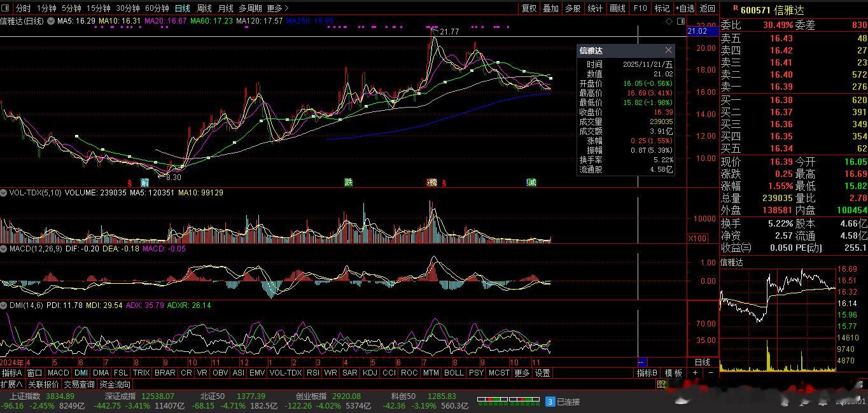Viewport: 868px width, 413px height.
Task: Open the 资金流向 tab
Action: [115, 384]
